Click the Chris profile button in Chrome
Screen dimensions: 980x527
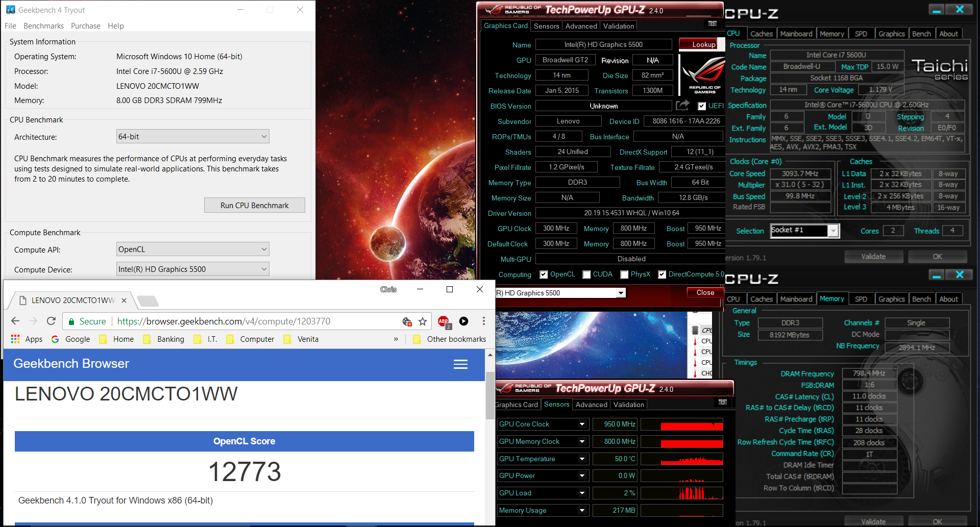[x=388, y=289]
